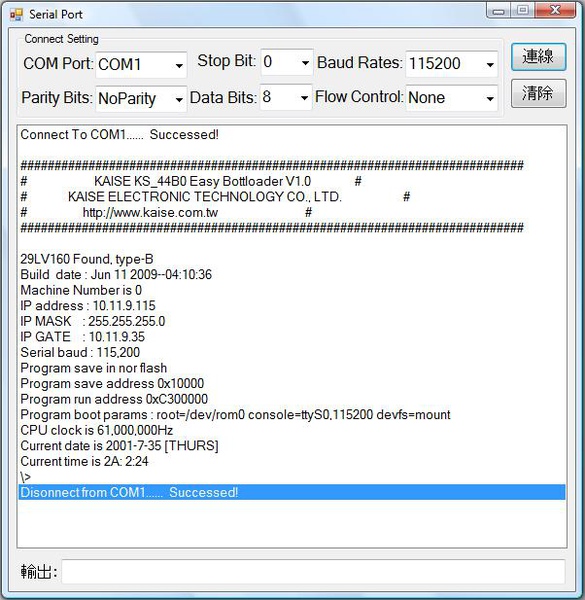Select the 'CPU clock is 61,000,000Hz' line
585x600 pixels.
click(x=97, y=430)
